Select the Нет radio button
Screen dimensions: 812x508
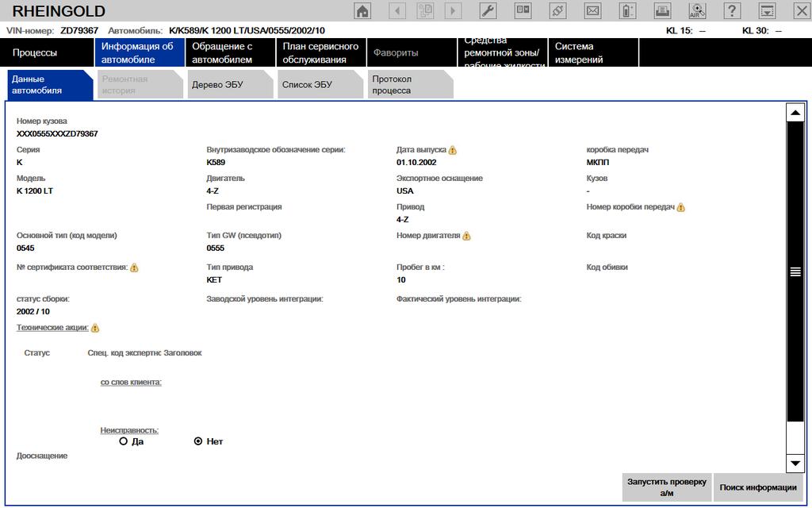coord(198,441)
